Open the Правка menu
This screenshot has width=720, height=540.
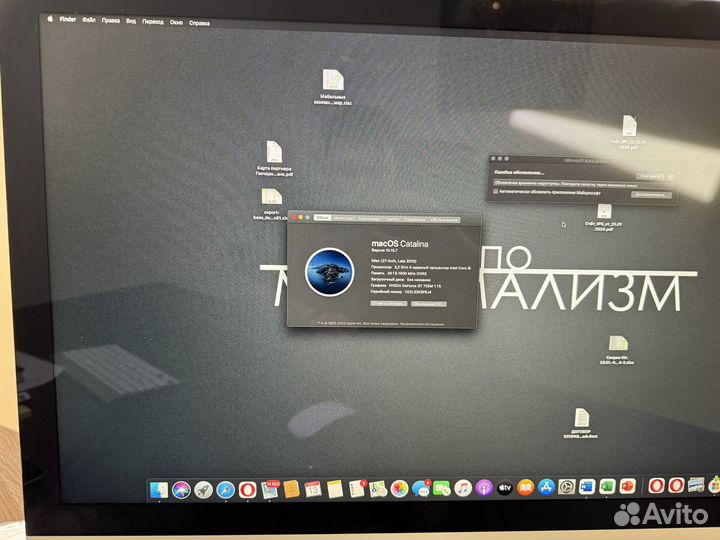pyautogui.click(x=111, y=20)
